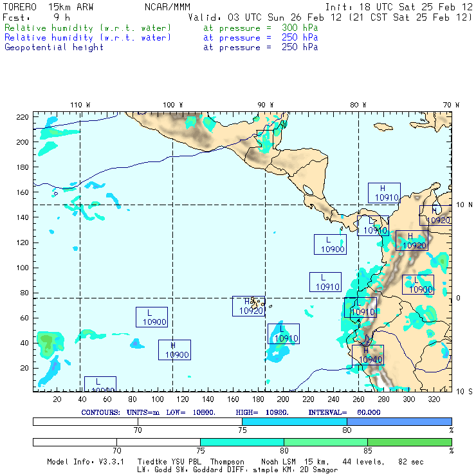This screenshot has width=476, height=476.
Task: Click the white 70–75% segment of the lower colorbar
Action: pyautogui.click(x=158, y=442)
